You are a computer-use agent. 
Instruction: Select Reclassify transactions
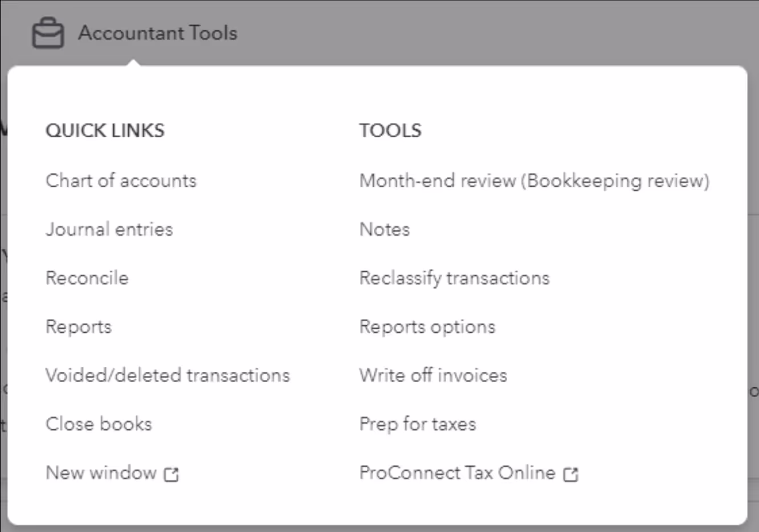[x=454, y=278]
